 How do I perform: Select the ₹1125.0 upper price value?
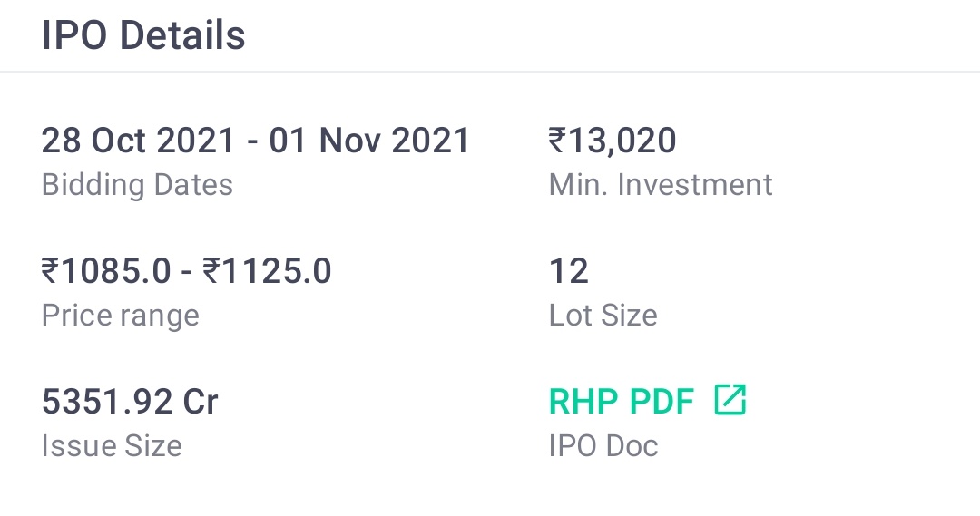pos(267,271)
